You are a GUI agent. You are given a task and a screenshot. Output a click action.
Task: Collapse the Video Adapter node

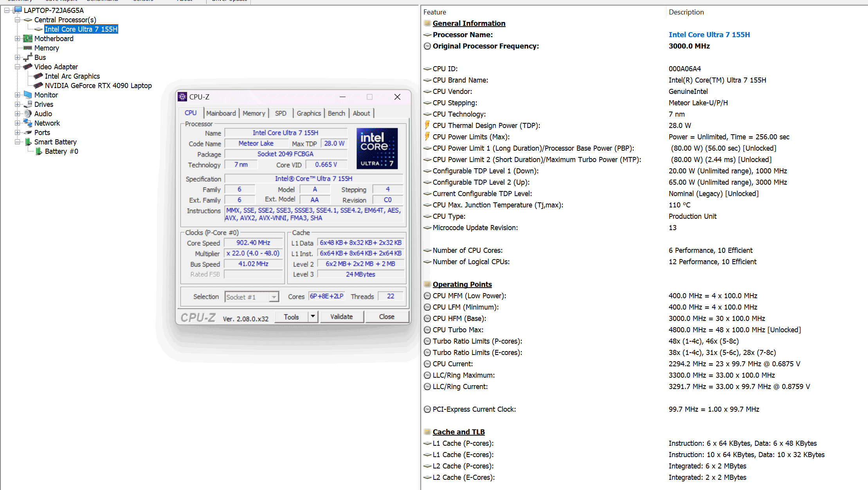[x=17, y=67]
